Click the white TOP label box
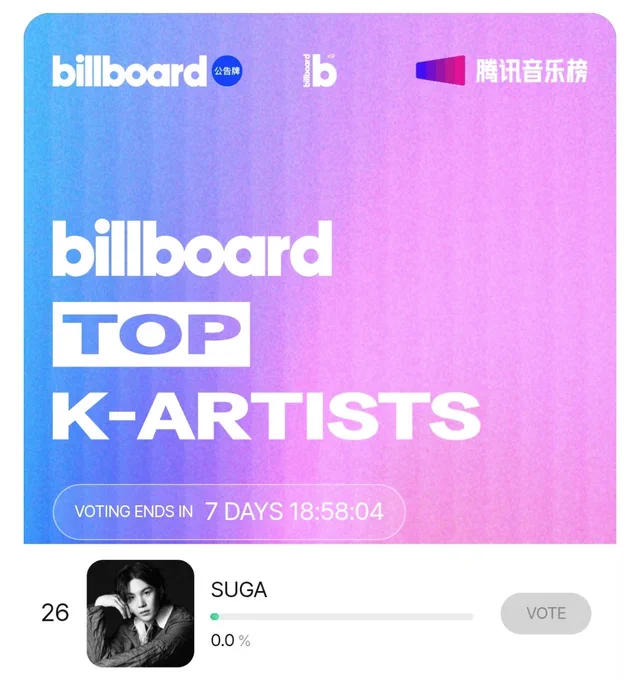Viewport: 640px width, 680px height. 151,334
